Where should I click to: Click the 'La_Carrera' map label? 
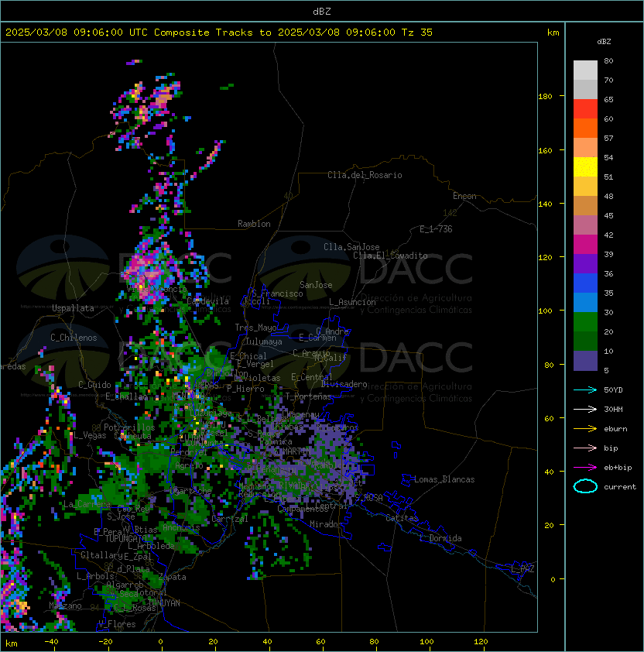[x=87, y=504]
